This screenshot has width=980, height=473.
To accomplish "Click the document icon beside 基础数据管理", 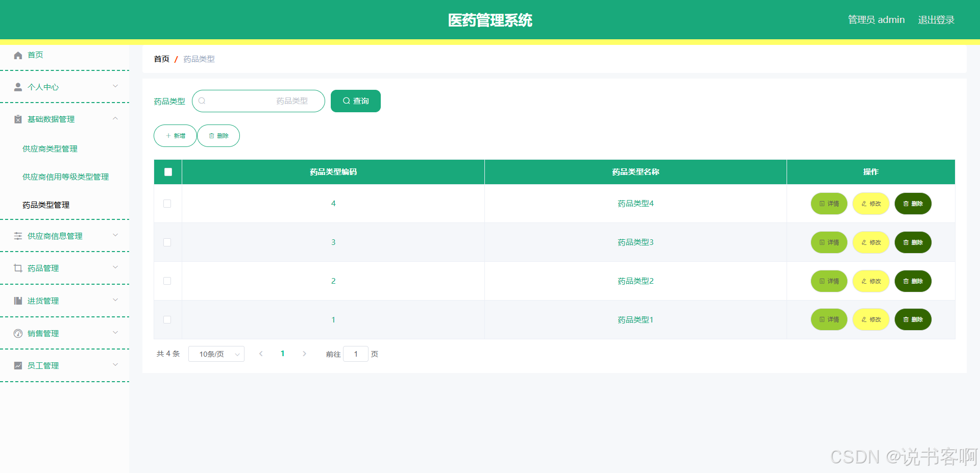I will (17, 119).
